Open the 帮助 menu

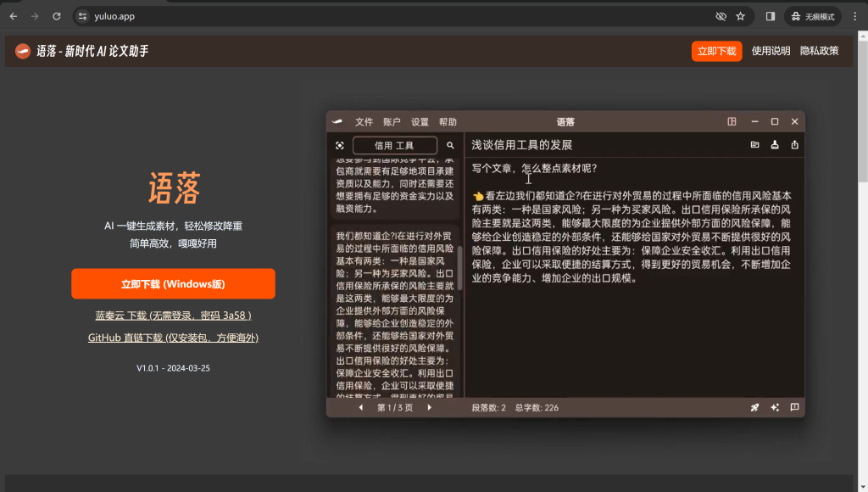click(448, 122)
